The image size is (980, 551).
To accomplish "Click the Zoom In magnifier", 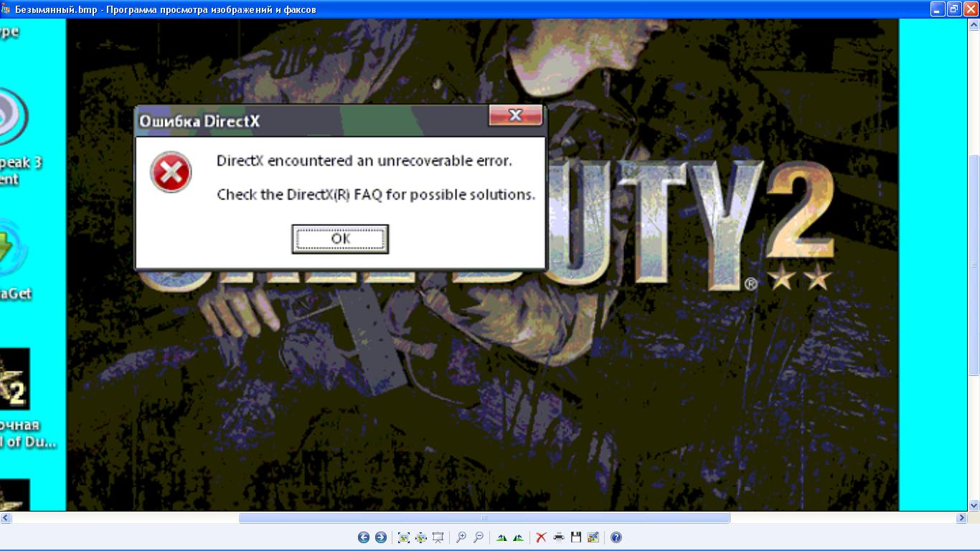I will (461, 537).
